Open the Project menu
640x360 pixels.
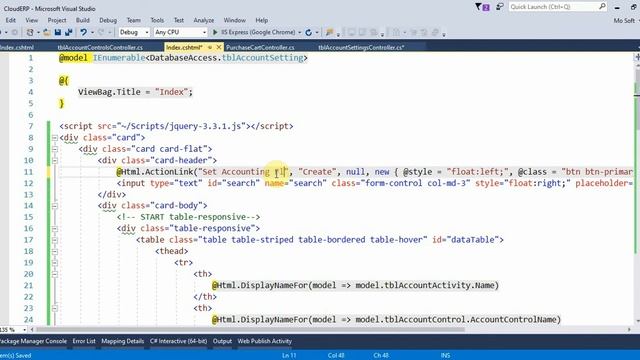57,20
